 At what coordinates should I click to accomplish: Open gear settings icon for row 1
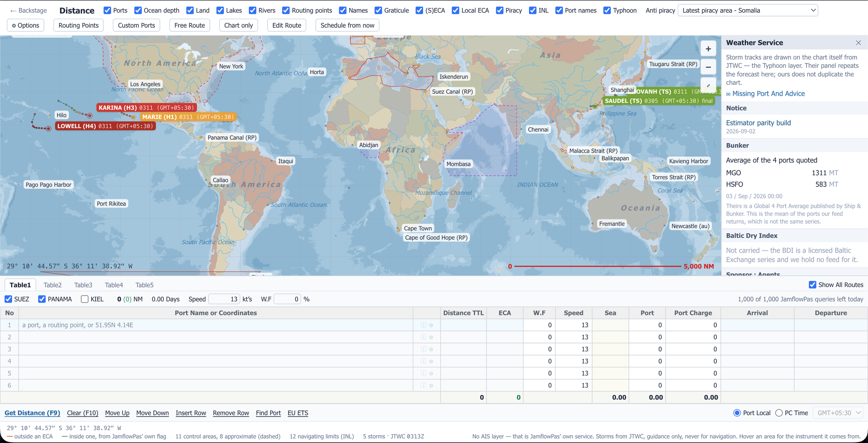[x=431, y=325]
